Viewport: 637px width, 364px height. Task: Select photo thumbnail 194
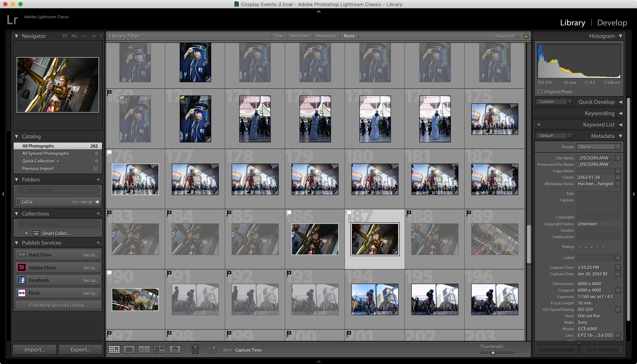click(x=375, y=299)
